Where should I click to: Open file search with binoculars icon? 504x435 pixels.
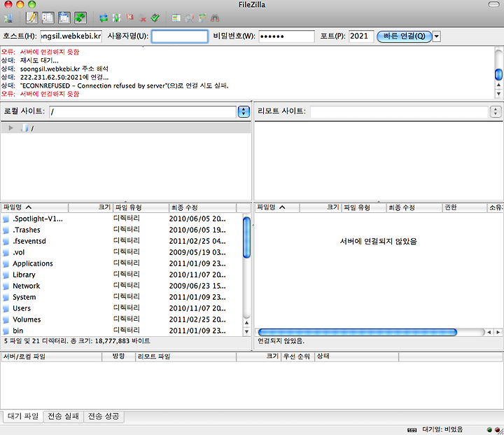tap(215, 18)
